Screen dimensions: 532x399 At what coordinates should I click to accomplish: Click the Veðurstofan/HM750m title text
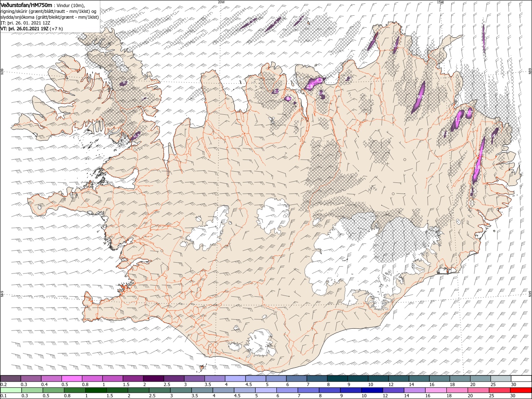coord(27,5)
